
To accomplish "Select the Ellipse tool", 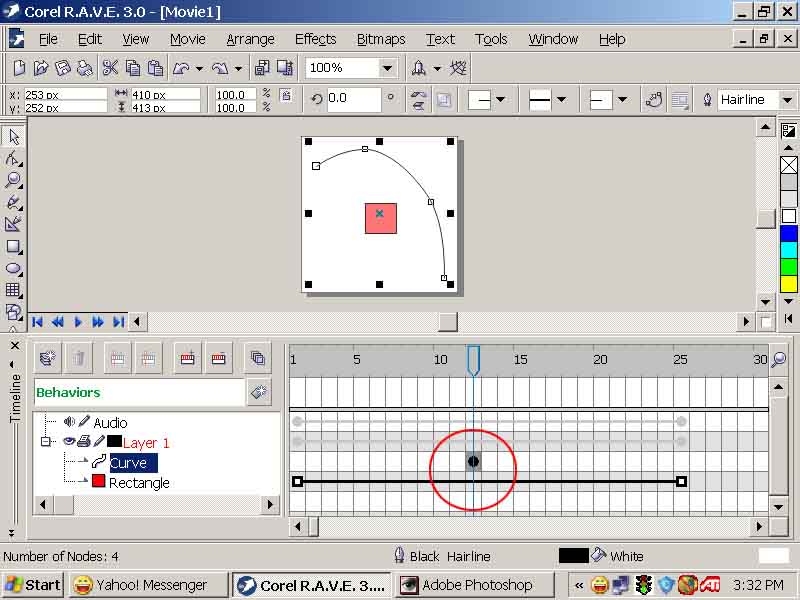I will point(13,269).
